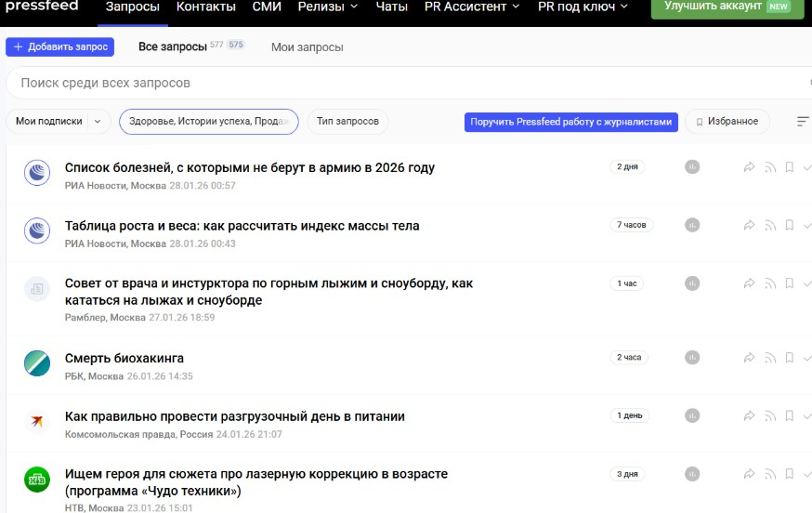Bookmark the разгрузочный день request

click(x=789, y=415)
